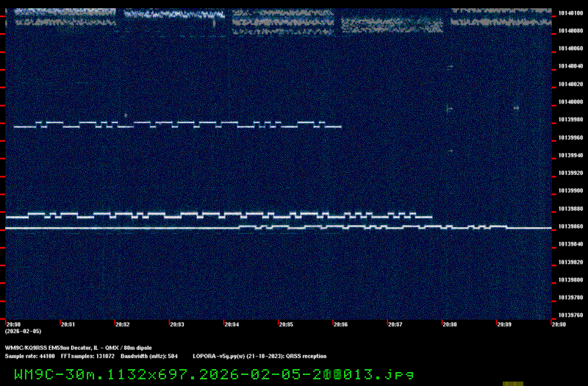Select the 10139860 frequency label
Viewport: 588px width, 386px height.
(570, 226)
